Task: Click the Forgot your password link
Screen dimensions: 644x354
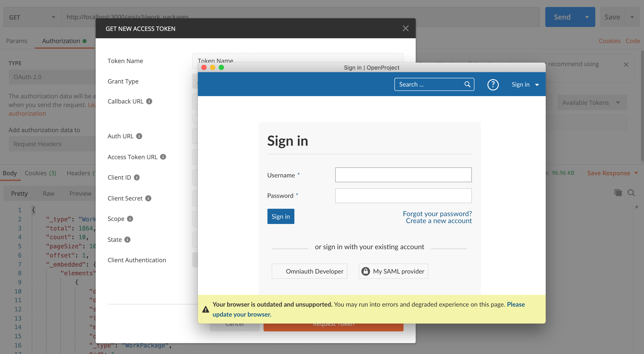Action: tap(437, 213)
